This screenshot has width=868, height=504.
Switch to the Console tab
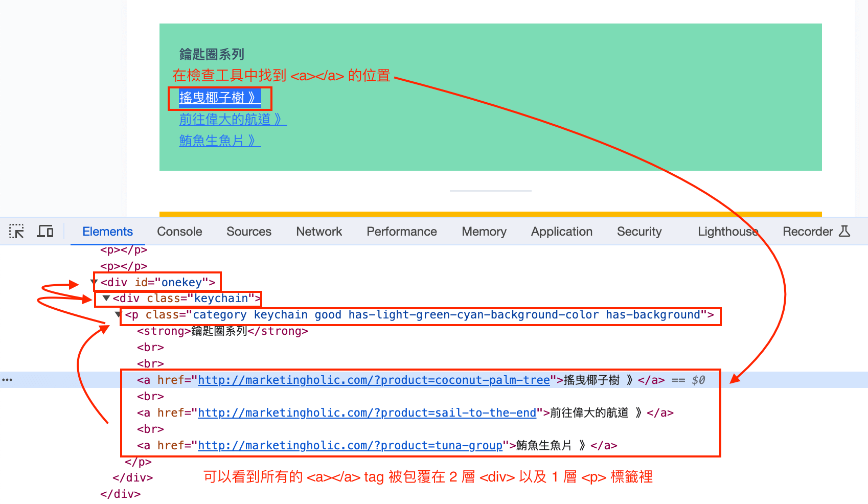pos(179,232)
